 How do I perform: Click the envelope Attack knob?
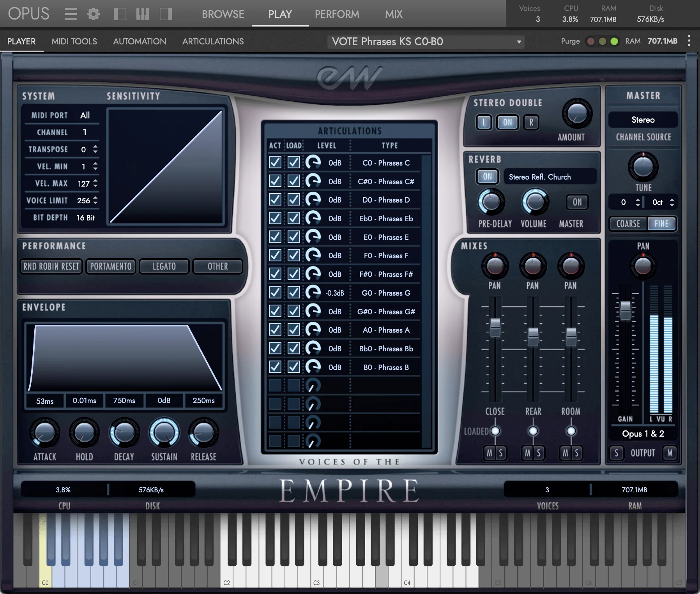[45, 432]
